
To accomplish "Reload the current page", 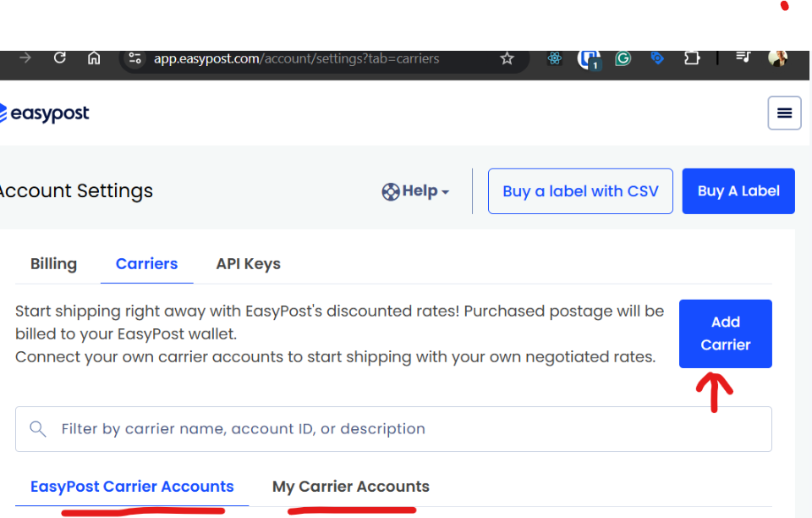I will 59,58.
